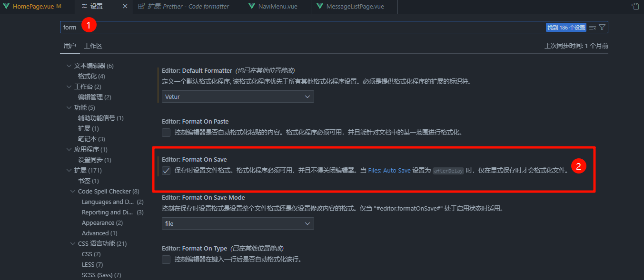
Task: Collapse the 文本编辑器 tree section
Action: click(69, 66)
